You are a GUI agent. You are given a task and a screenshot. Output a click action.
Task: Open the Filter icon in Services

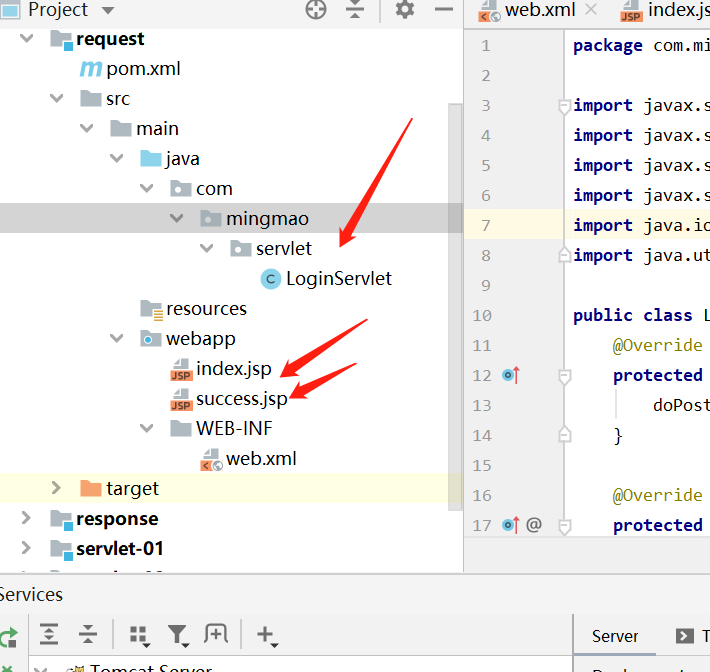178,635
